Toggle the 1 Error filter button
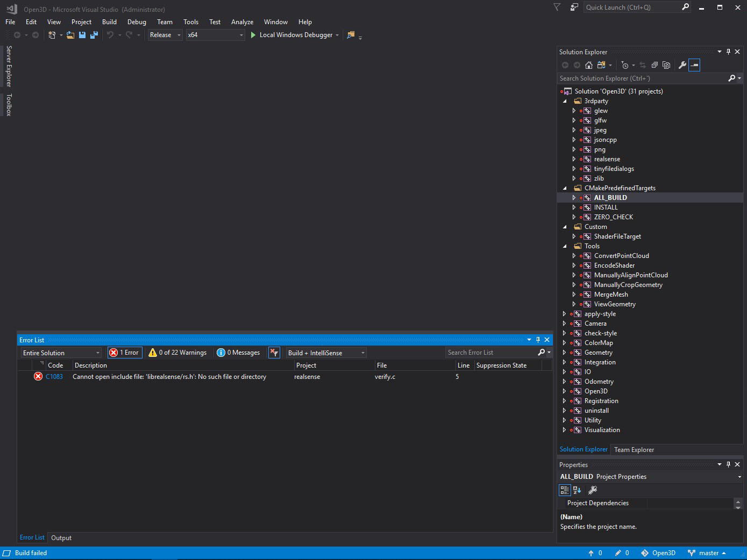Screen dimensions: 747x560 click(125, 353)
